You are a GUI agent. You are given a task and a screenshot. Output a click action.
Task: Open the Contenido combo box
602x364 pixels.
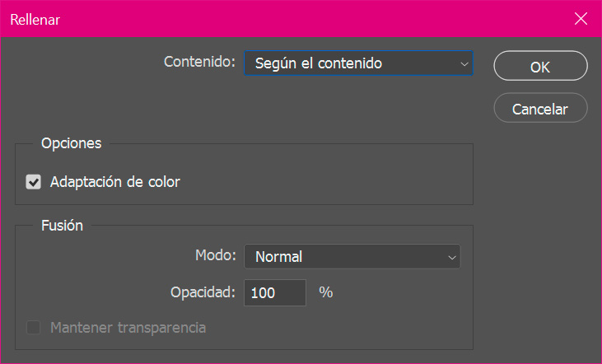[358, 63]
